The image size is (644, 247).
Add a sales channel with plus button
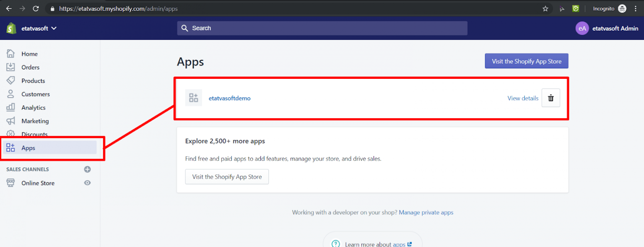click(87, 169)
